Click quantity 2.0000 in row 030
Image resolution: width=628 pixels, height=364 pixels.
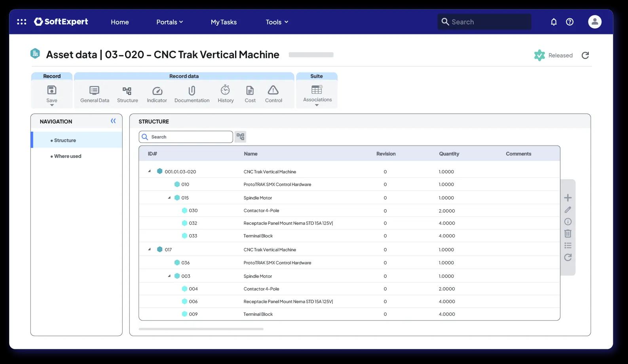click(447, 211)
